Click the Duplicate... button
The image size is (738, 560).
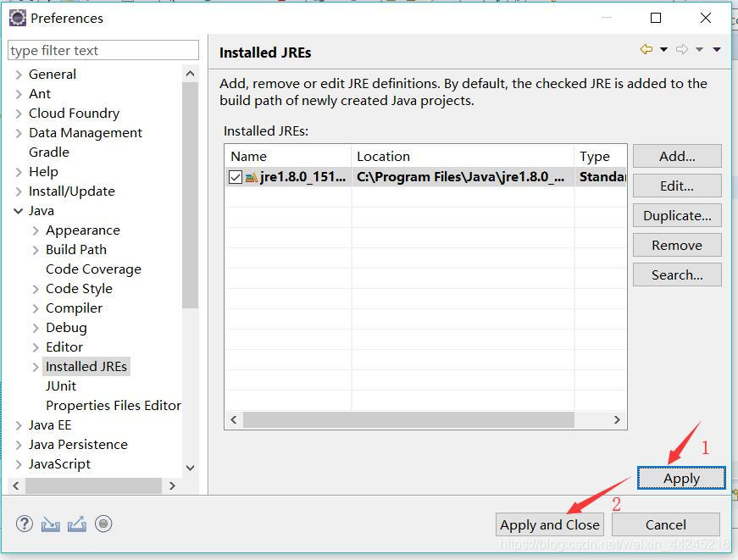click(677, 215)
